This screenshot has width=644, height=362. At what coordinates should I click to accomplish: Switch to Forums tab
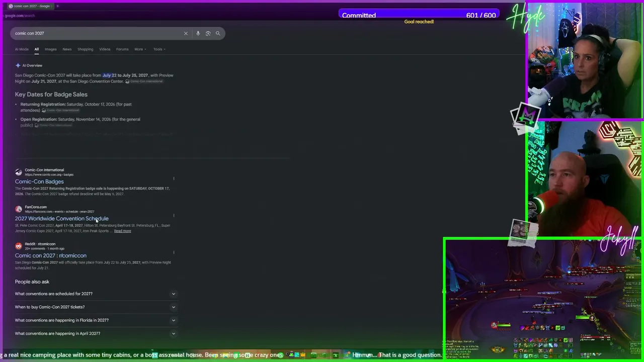point(122,49)
